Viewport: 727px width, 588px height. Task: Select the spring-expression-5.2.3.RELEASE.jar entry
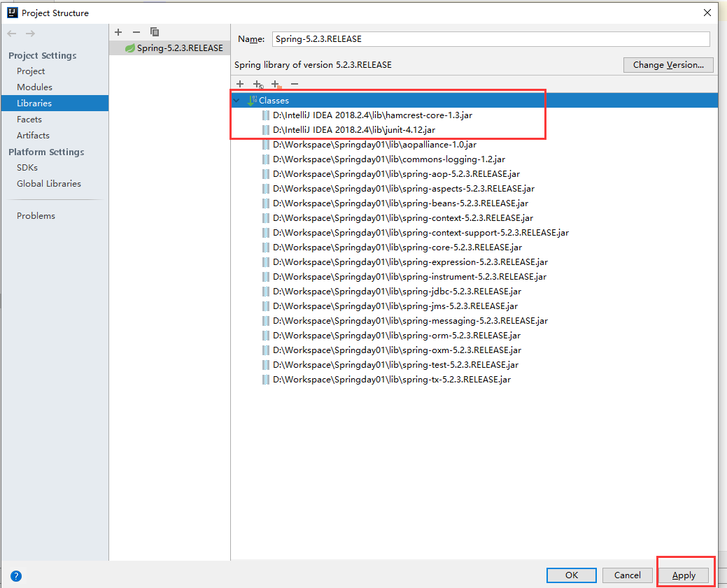tap(410, 262)
